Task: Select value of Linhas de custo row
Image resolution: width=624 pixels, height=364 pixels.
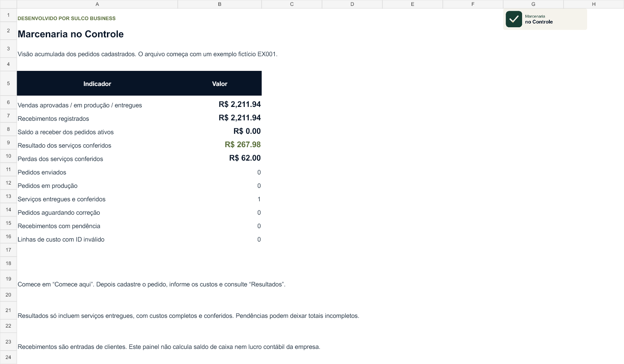Action: pos(220,237)
